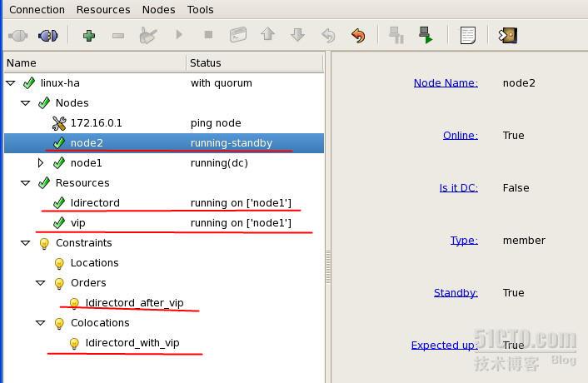
Task: Click the stop resource square icon
Action: click(x=208, y=35)
